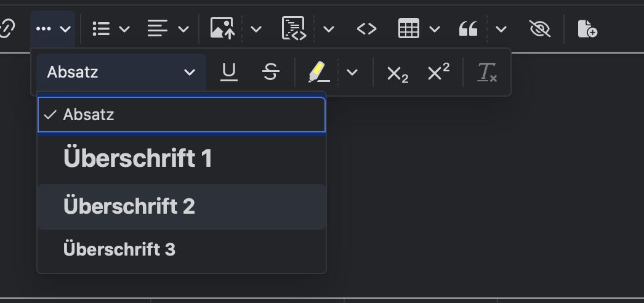
Task: Expand the highlight color options arrow
Action: point(352,73)
